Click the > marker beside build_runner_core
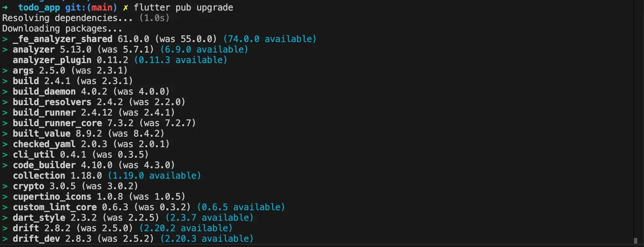 click(x=4, y=123)
